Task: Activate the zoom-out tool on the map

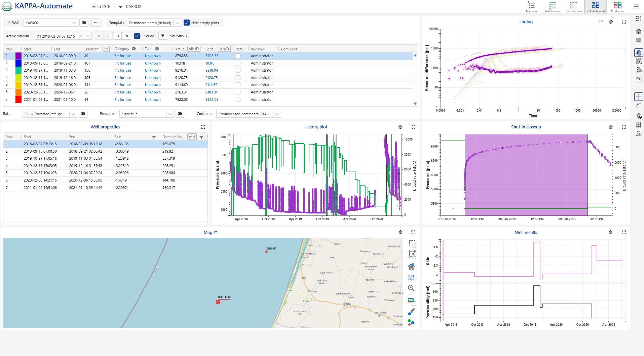Action: 411,288
